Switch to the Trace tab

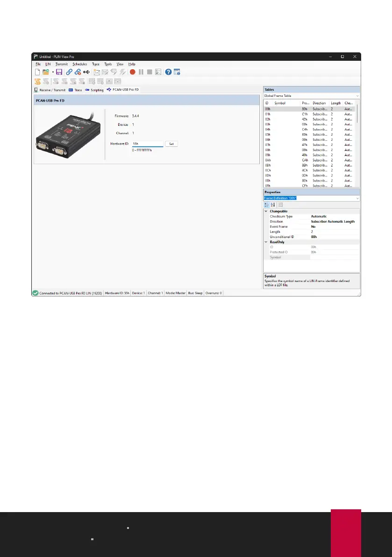click(76, 90)
